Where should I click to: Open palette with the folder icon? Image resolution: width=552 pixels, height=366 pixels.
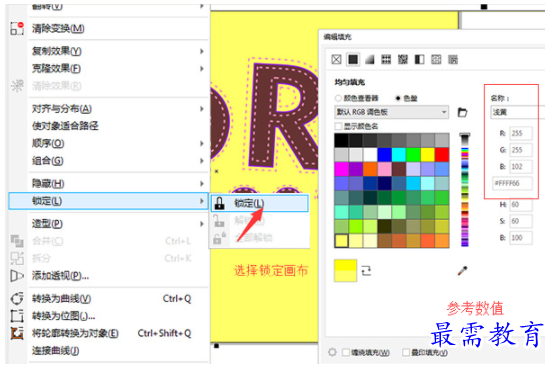click(x=462, y=113)
